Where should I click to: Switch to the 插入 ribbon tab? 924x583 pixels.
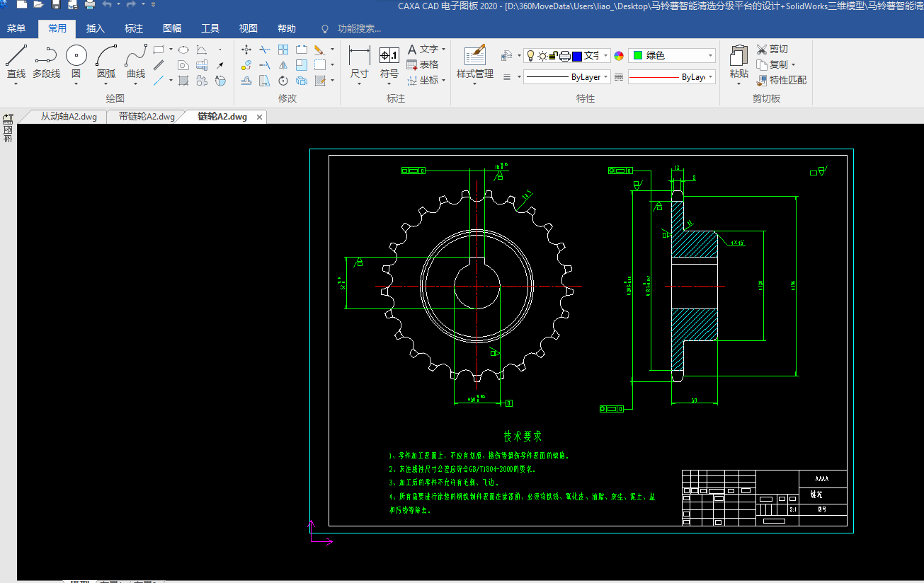coord(95,29)
